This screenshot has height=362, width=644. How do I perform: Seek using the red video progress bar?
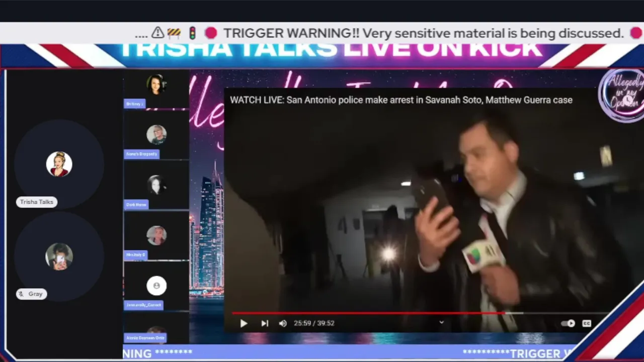368,313
